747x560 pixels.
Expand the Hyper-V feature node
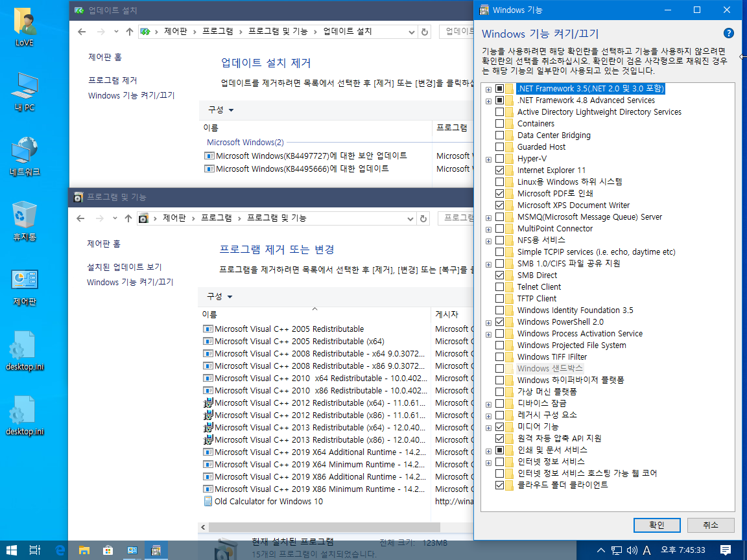[x=488, y=159]
